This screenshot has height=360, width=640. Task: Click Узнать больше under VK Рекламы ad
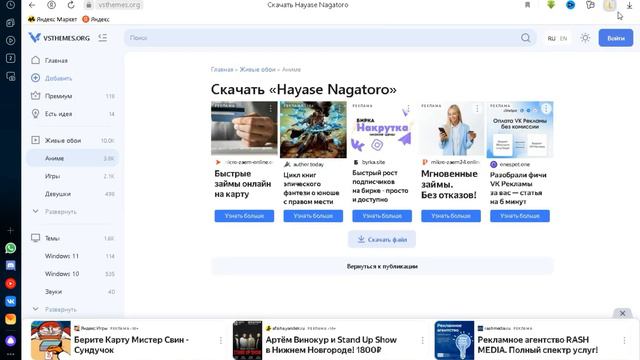[520, 216]
